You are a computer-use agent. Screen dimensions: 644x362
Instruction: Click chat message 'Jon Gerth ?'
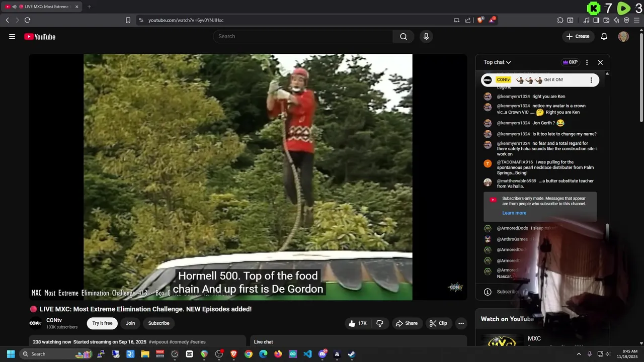click(x=544, y=123)
